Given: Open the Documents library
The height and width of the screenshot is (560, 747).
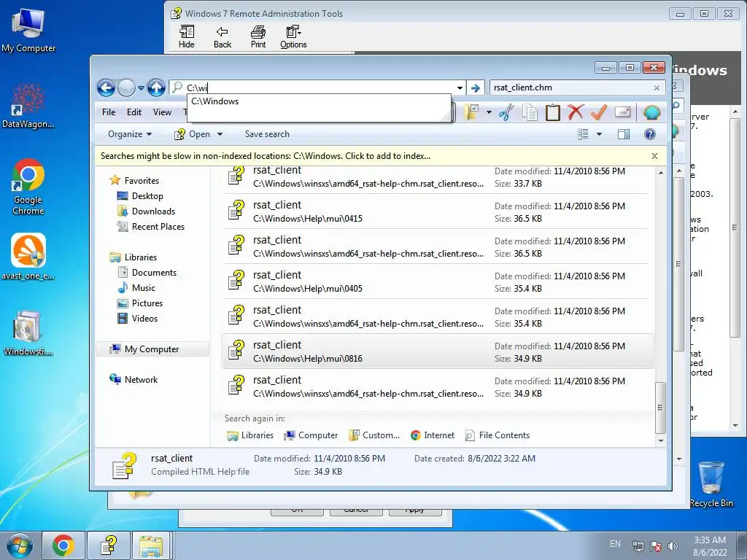Looking at the screenshot, I should tap(154, 273).
